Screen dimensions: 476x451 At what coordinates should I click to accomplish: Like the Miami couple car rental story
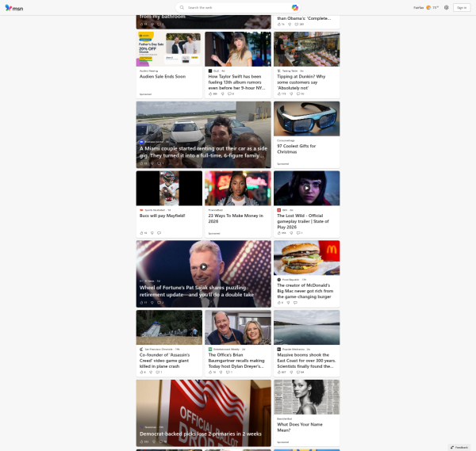[141, 163]
